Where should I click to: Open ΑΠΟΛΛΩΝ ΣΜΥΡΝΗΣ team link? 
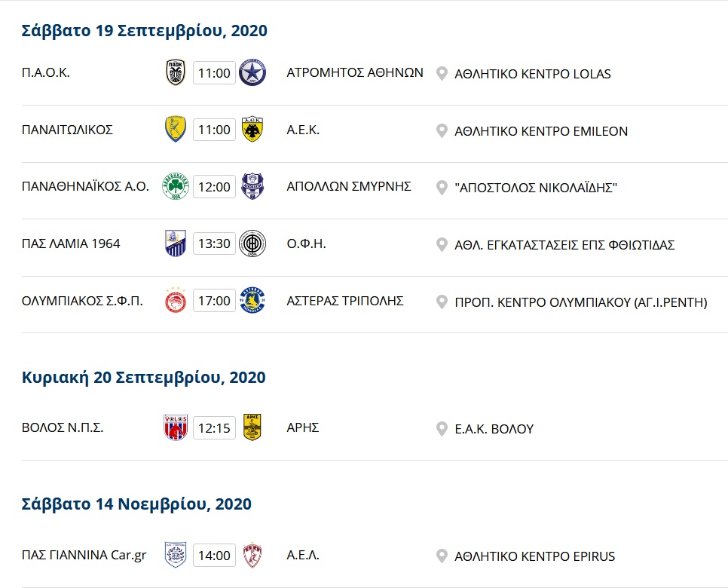coord(349,186)
